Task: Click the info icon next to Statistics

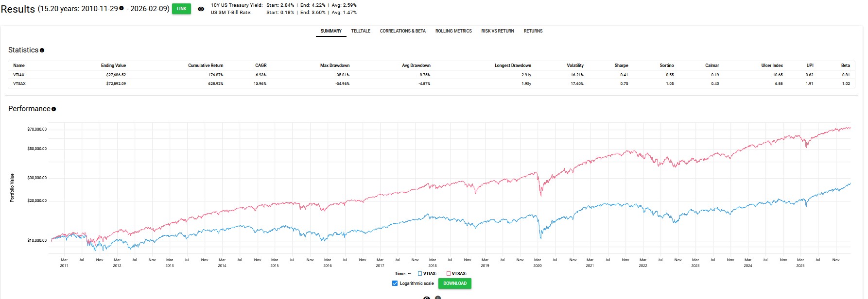Action: pyautogui.click(x=42, y=50)
